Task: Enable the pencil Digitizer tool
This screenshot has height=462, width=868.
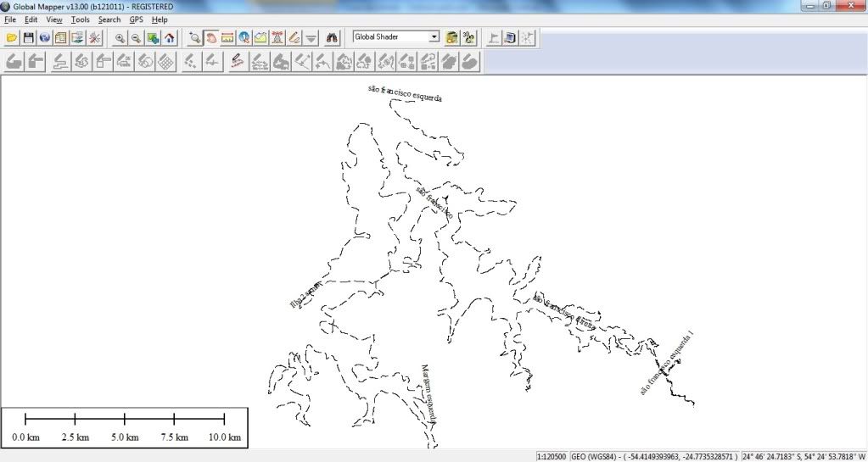Action: pyautogui.click(x=294, y=37)
